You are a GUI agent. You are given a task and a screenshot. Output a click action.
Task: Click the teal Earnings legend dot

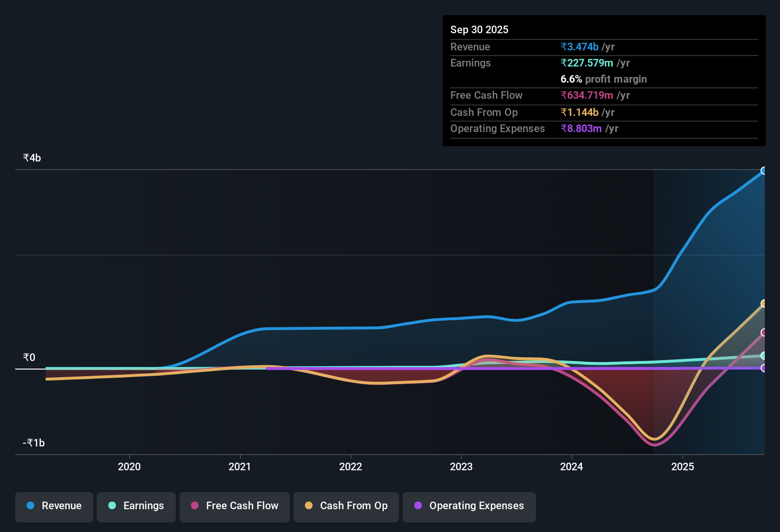tap(112, 506)
